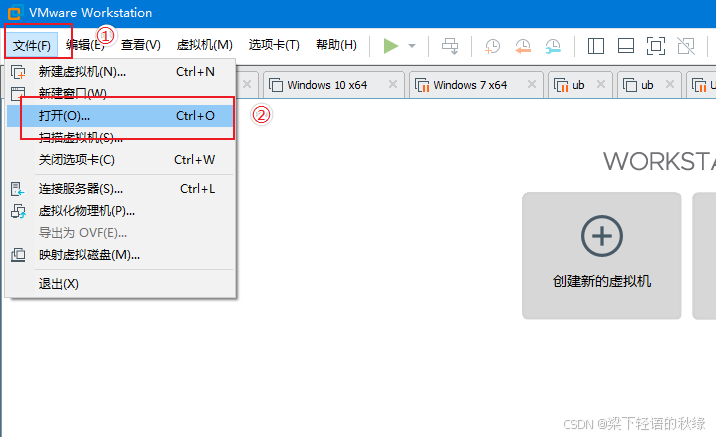Click the VMware Workstation title bar logo

click(15, 13)
